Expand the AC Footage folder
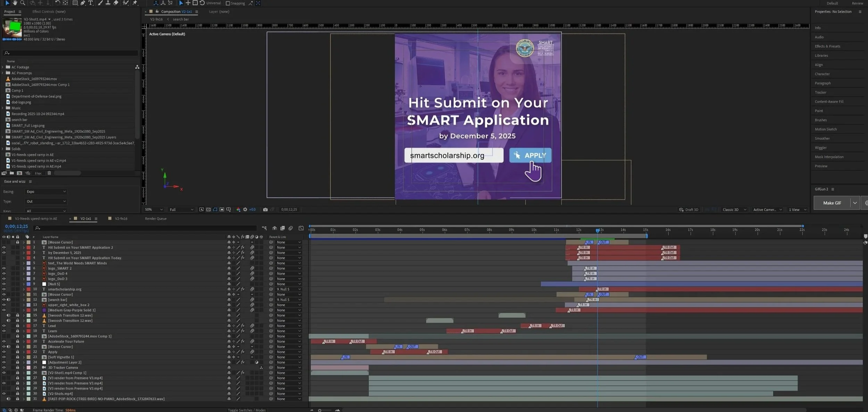 [3, 67]
